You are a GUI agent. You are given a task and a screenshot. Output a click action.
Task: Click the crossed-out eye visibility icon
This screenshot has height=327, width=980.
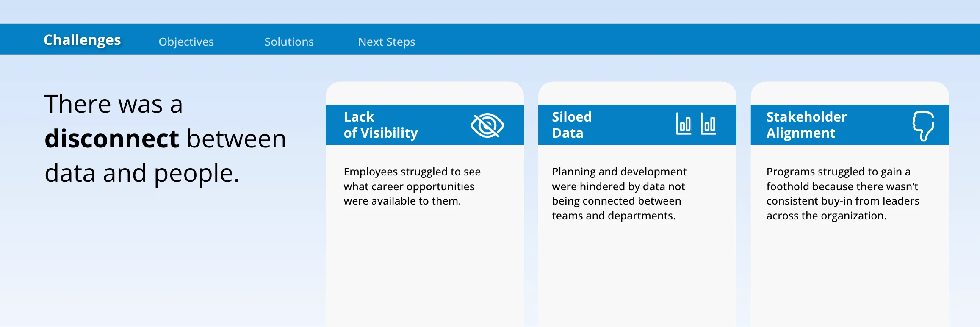[x=487, y=125]
